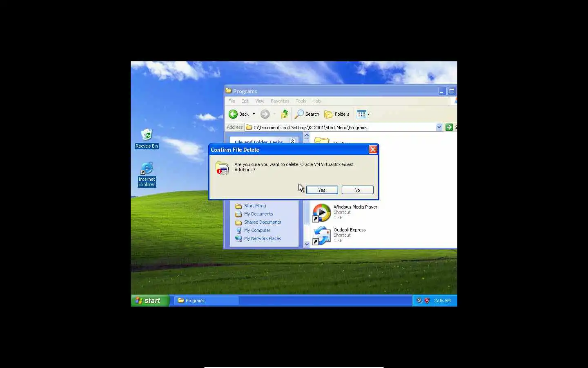588x368 pixels.
Task: Select the Windows Media Player shortcut icon
Action: point(322,213)
